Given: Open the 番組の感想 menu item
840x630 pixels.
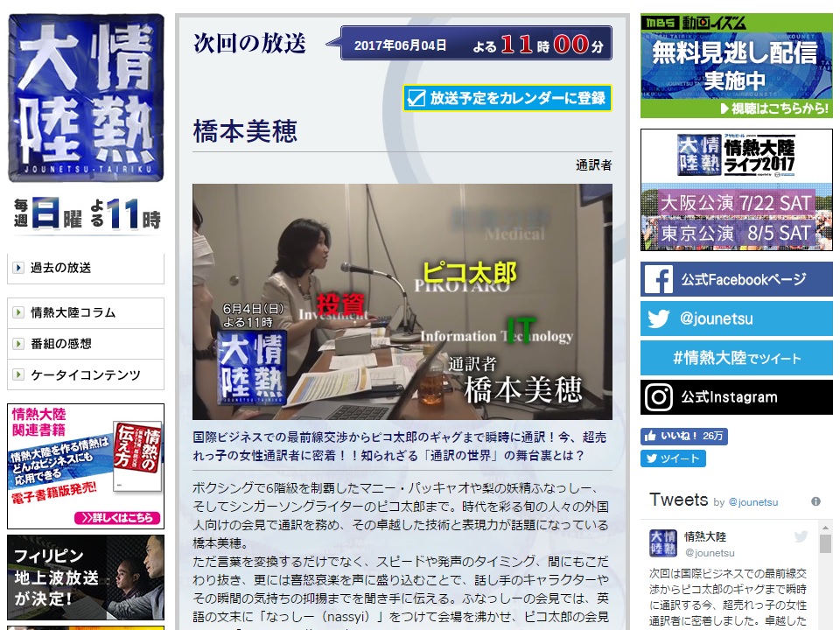Looking at the screenshot, I should [x=86, y=344].
